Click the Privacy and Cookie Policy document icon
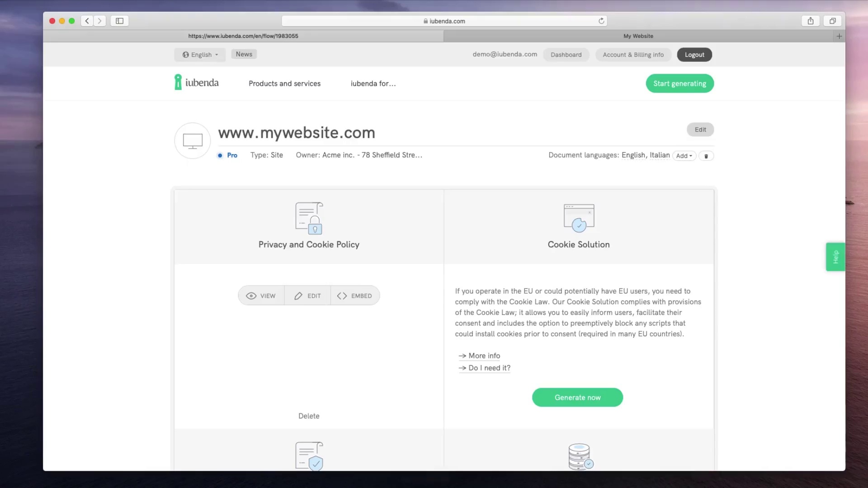 click(x=309, y=218)
